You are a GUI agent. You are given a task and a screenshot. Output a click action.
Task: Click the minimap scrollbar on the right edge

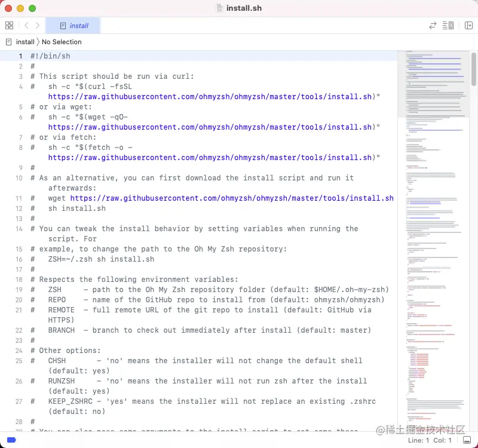[x=474, y=66]
